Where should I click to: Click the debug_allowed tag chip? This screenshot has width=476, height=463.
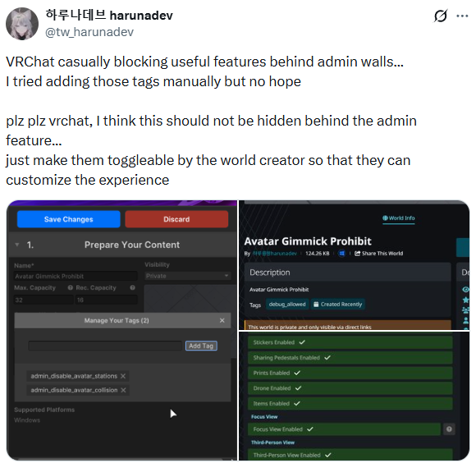click(x=287, y=305)
